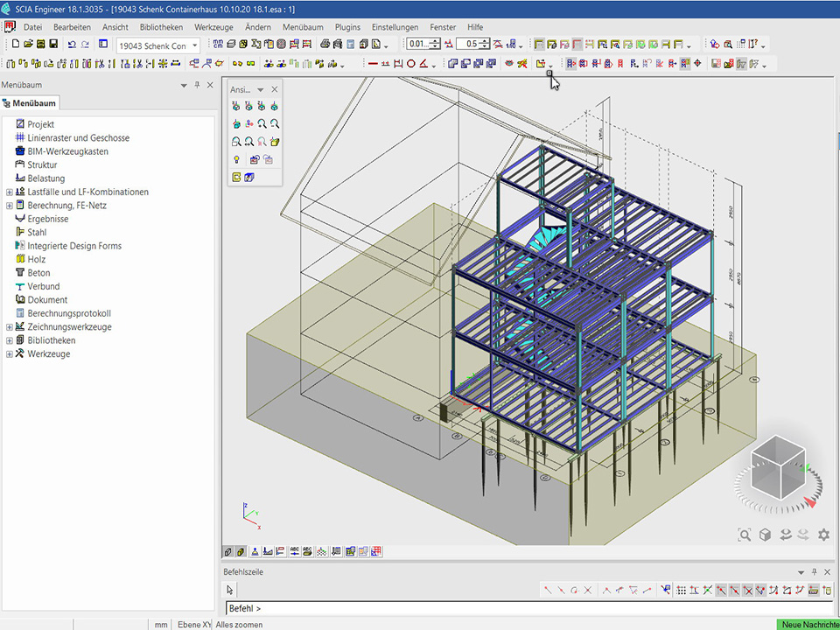Expand the Bibliotheken tree node

(10, 340)
